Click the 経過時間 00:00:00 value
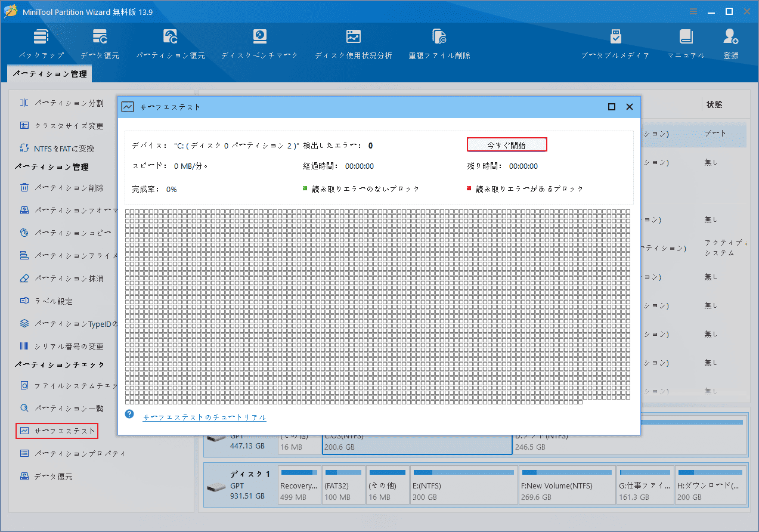 coord(360,166)
